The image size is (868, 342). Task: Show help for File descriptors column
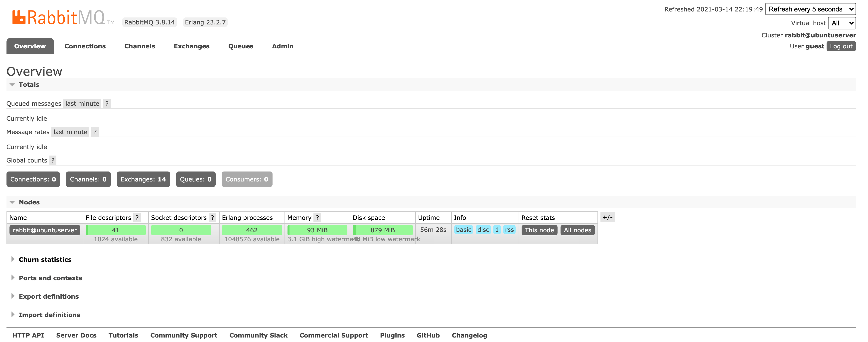[137, 218]
